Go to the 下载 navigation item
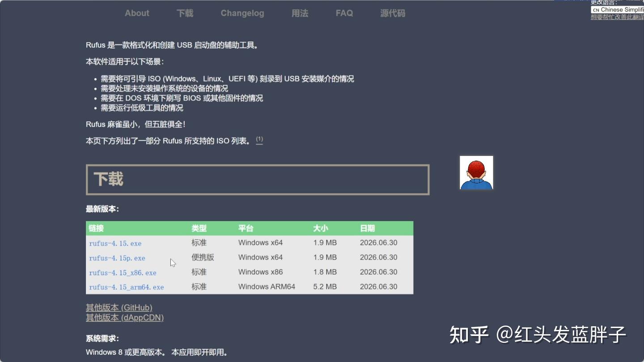Viewport: 644px width, 362px height. pos(185,13)
